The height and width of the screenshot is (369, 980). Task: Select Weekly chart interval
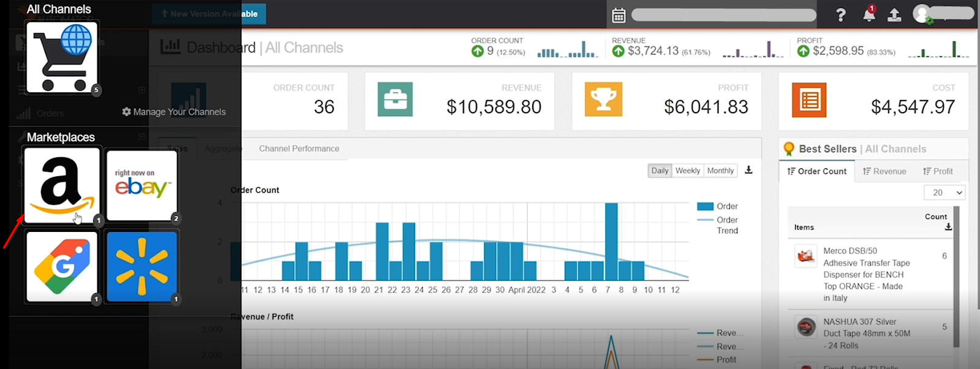pos(688,171)
